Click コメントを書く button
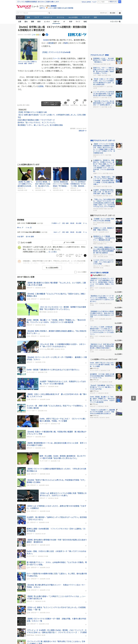The height and width of the screenshot is (644, 138). point(69,242)
